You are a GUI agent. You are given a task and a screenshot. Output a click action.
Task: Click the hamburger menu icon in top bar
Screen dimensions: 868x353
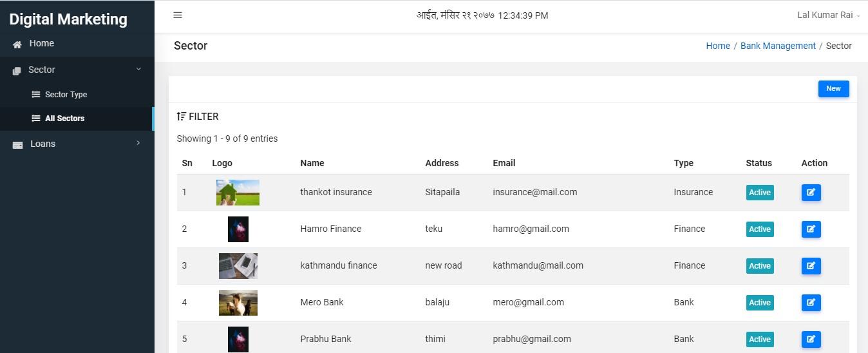click(178, 15)
